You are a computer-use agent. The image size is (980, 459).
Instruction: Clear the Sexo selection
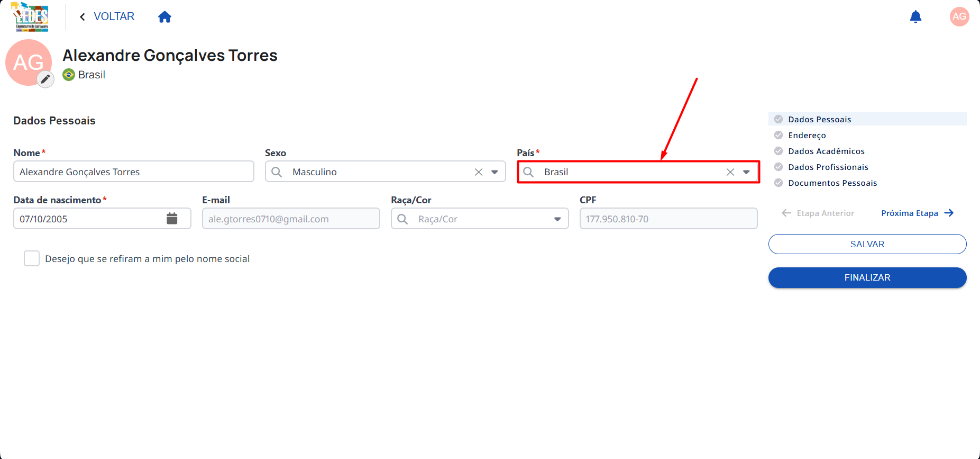tap(479, 172)
